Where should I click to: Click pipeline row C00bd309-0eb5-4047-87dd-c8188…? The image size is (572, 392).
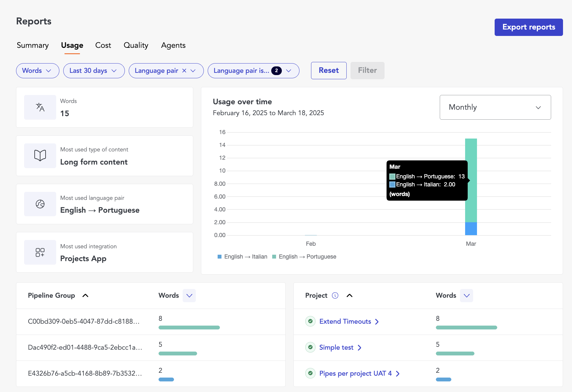[151, 322]
